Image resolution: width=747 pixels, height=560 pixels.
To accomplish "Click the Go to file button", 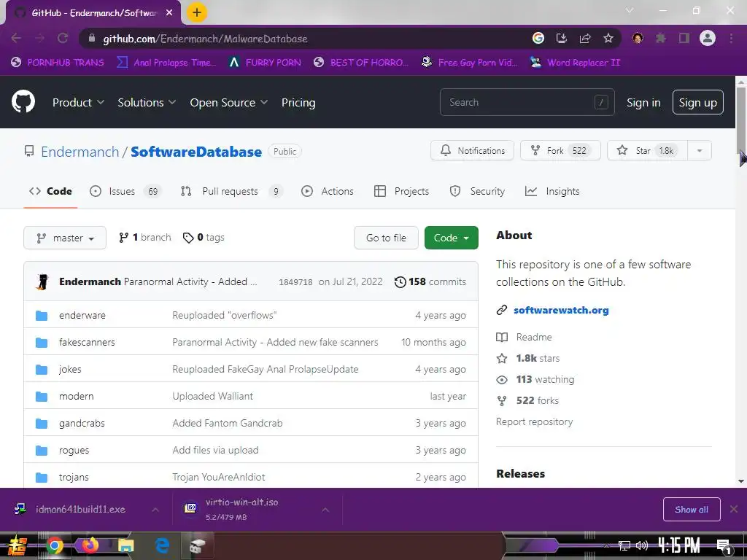I will [386, 238].
